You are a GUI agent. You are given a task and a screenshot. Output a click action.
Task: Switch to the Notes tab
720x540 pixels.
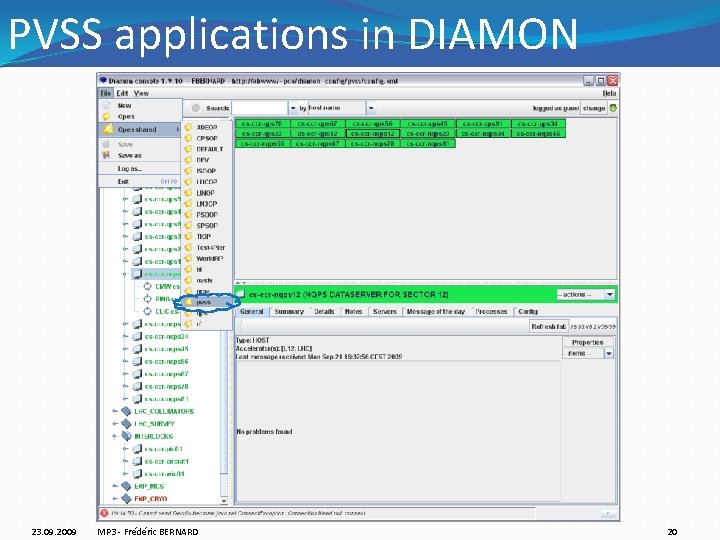(353, 311)
